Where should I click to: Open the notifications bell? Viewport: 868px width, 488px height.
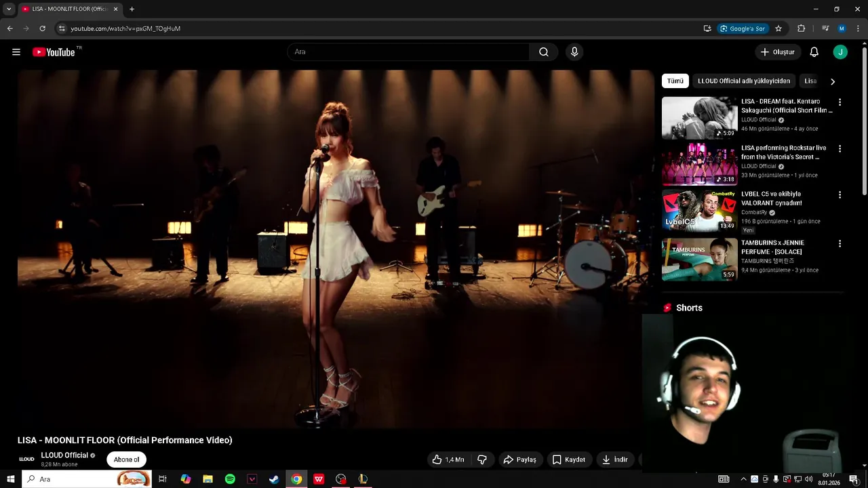(814, 52)
